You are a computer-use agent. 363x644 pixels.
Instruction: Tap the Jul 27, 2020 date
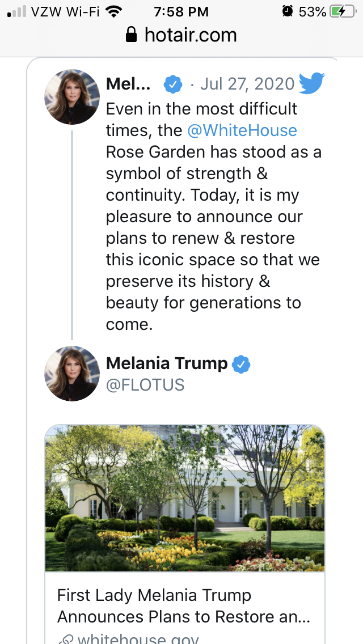pos(247,84)
